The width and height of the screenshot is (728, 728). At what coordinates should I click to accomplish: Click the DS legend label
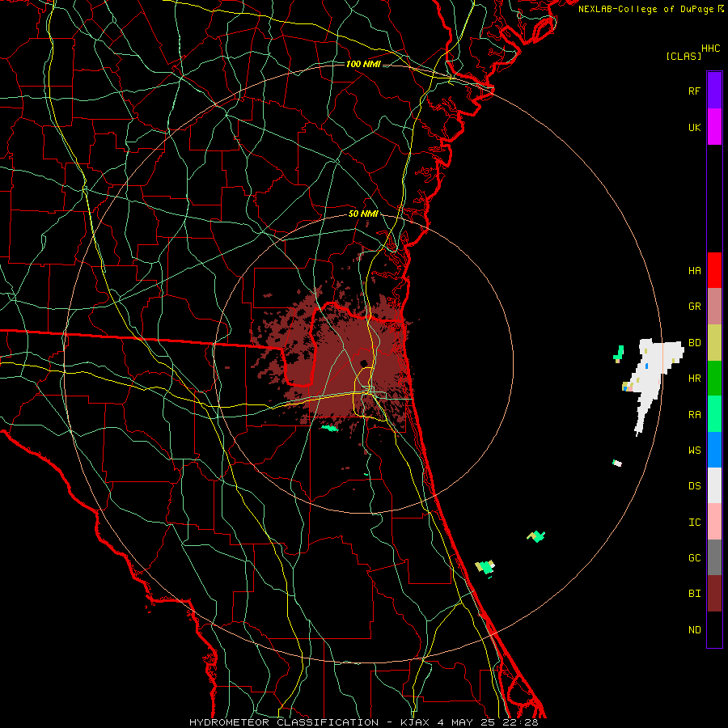(x=694, y=486)
